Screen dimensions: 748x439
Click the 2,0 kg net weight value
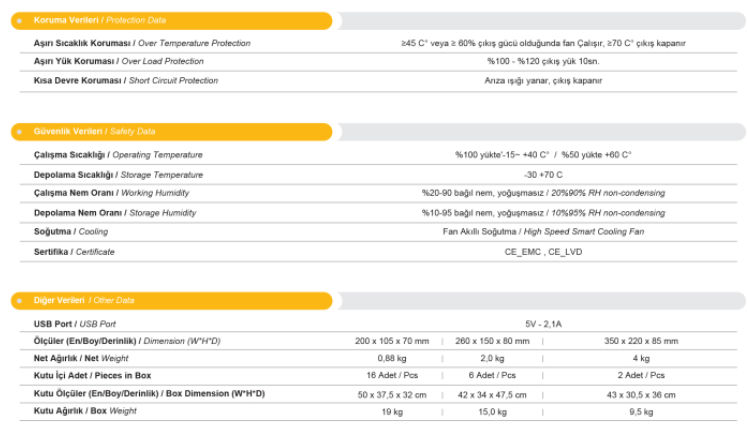click(x=492, y=358)
